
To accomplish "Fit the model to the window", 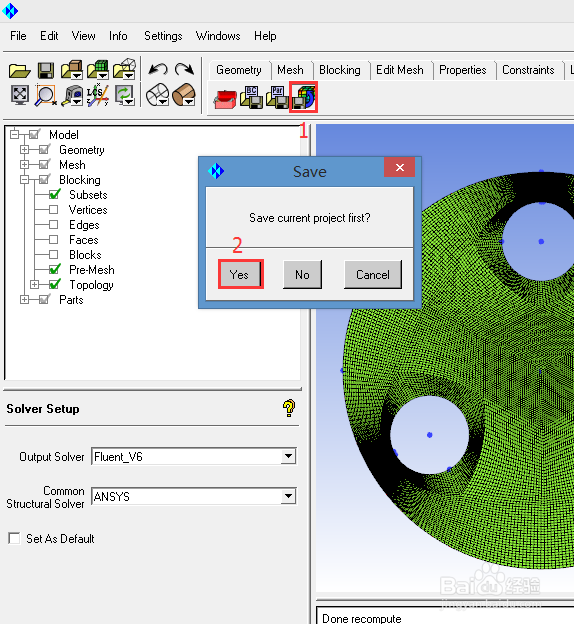I will (20, 96).
